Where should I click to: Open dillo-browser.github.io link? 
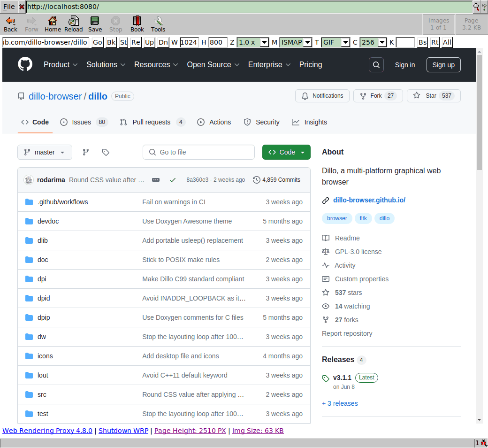369,200
